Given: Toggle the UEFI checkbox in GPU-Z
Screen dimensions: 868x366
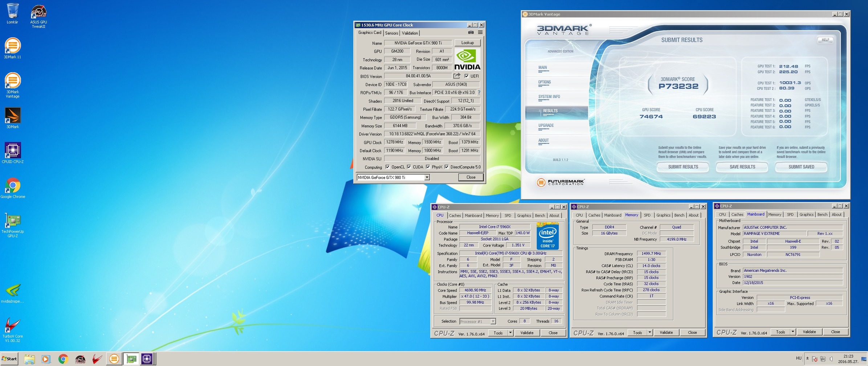Looking at the screenshot, I should pos(466,76).
